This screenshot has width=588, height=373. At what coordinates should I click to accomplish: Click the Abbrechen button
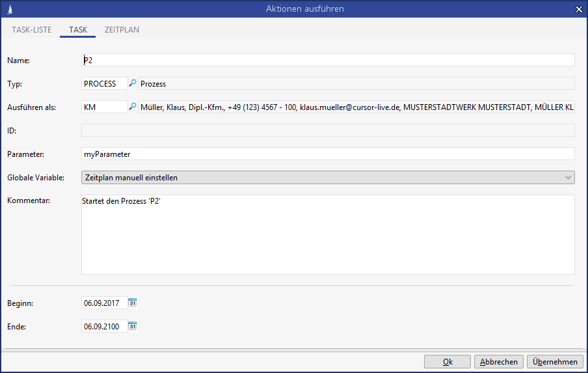coord(499,362)
